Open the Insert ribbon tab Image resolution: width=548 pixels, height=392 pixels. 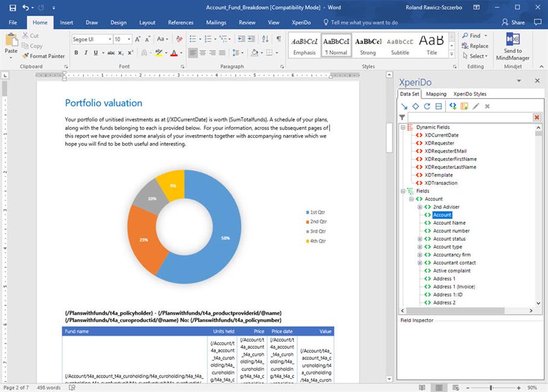66,22
